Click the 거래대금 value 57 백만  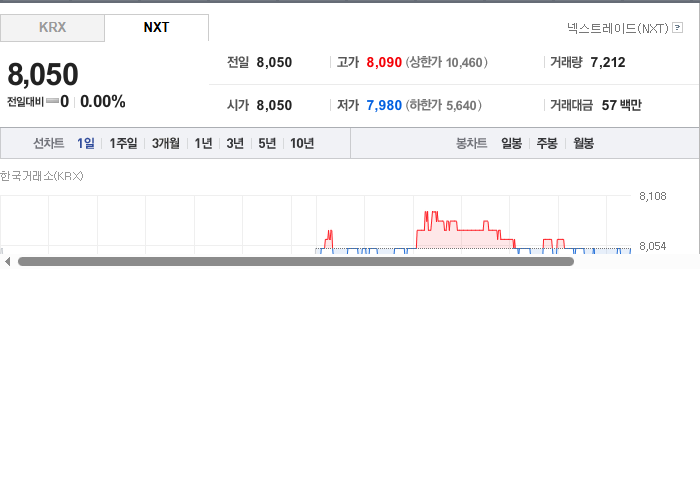tap(621, 105)
